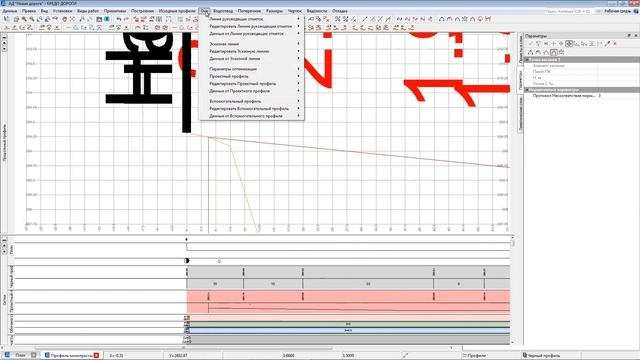Open the Установки menu
This screenshot has width=640, height=360.
pos(62,11)
